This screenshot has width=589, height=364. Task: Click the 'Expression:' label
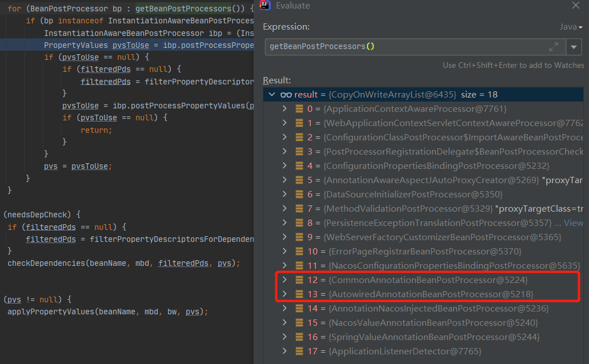point(286,27)
